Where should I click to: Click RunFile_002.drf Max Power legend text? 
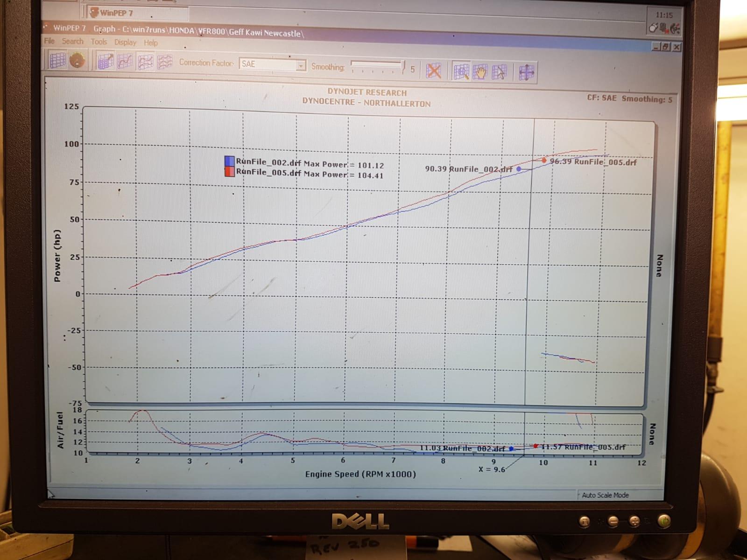[x=310, y=163]
